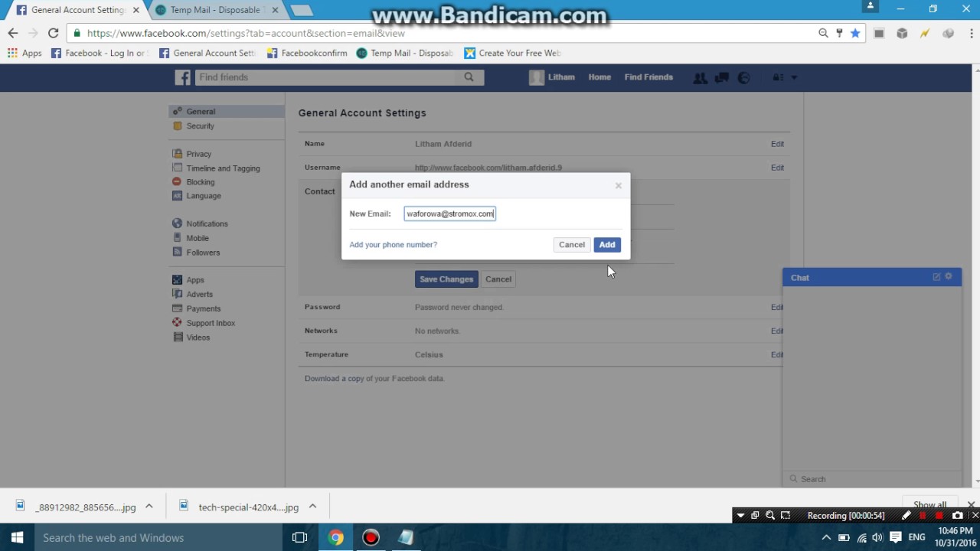Expand the account dropdown arrow in Facebook header

point(794,77)
